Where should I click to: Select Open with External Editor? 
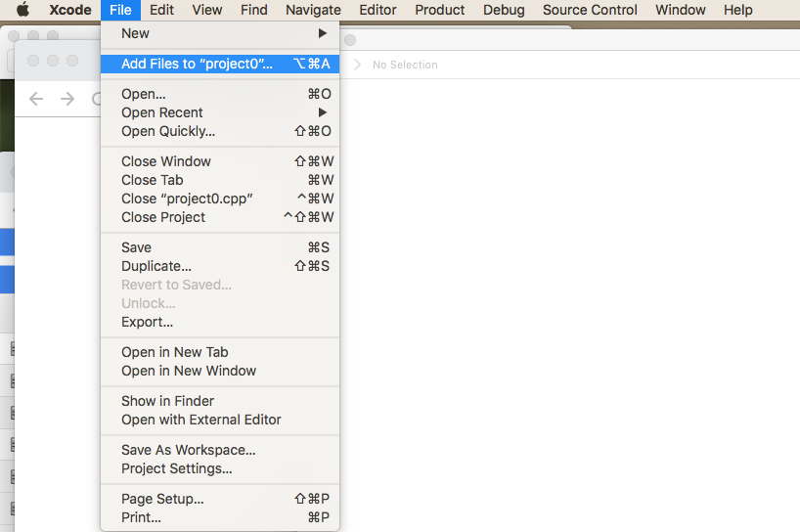[220, 420]
